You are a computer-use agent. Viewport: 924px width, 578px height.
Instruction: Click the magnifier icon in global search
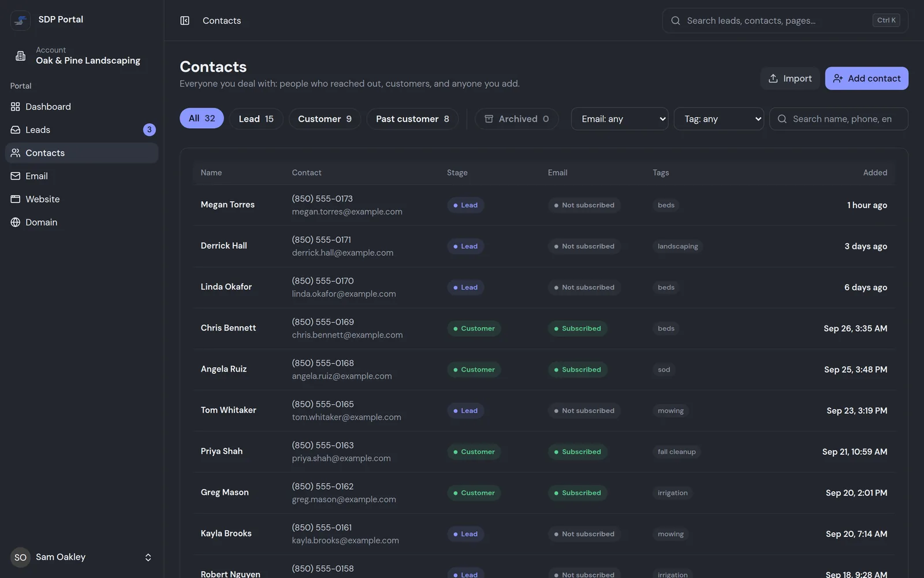point(676,21)
